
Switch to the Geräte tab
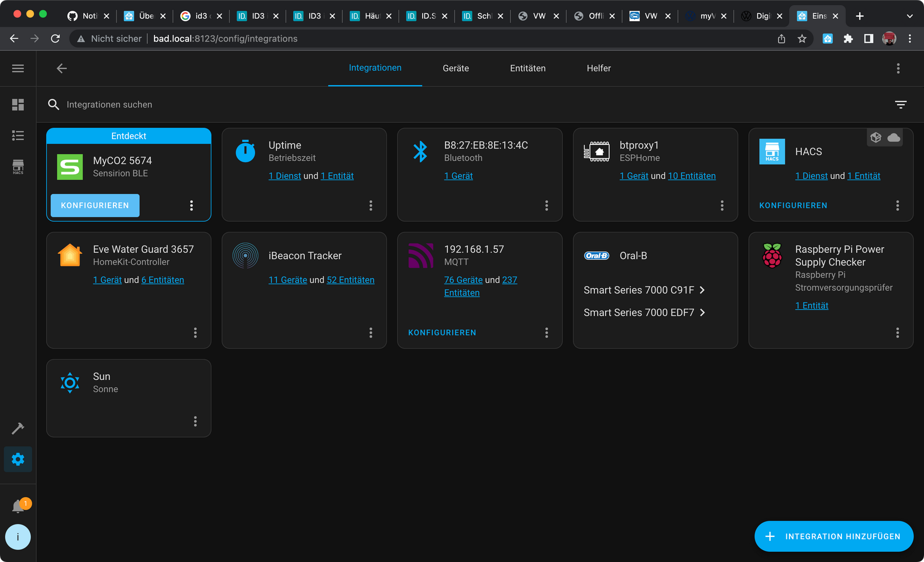click(x=455, y=68)
